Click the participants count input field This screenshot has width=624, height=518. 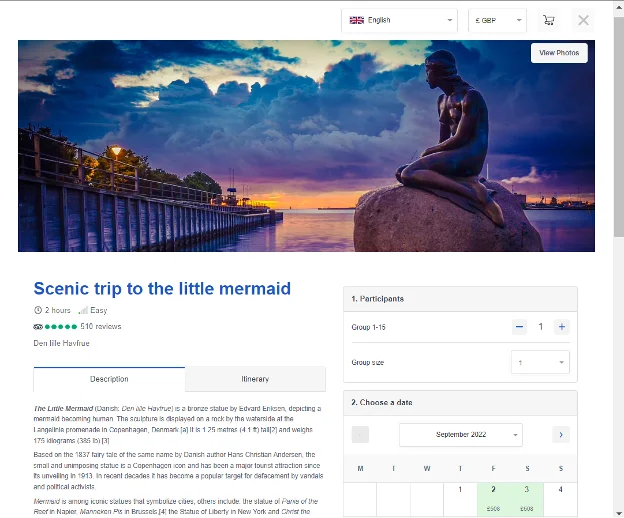540,327
